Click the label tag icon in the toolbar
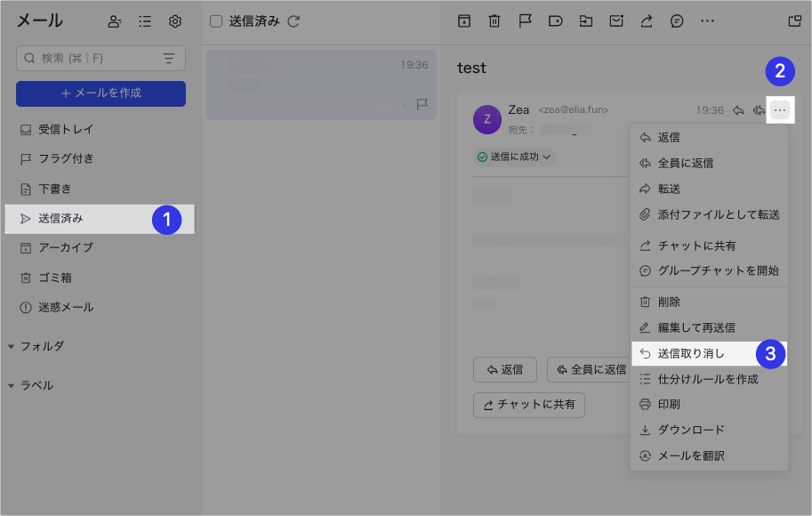This screenshot has width=812, height=516. (555, 21)
